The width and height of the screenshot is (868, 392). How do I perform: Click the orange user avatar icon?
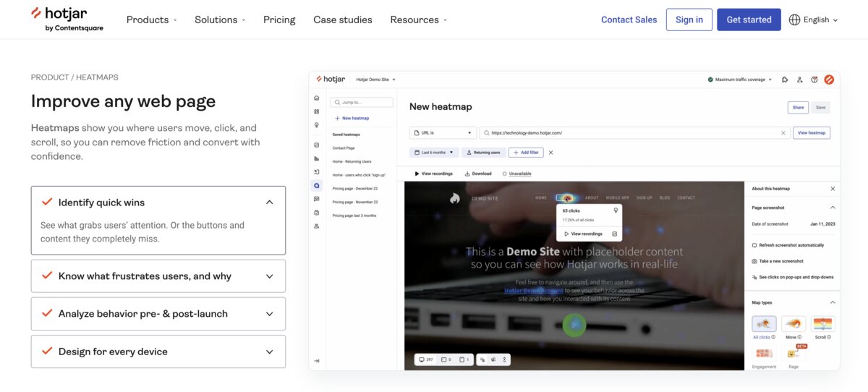point(829,80)
